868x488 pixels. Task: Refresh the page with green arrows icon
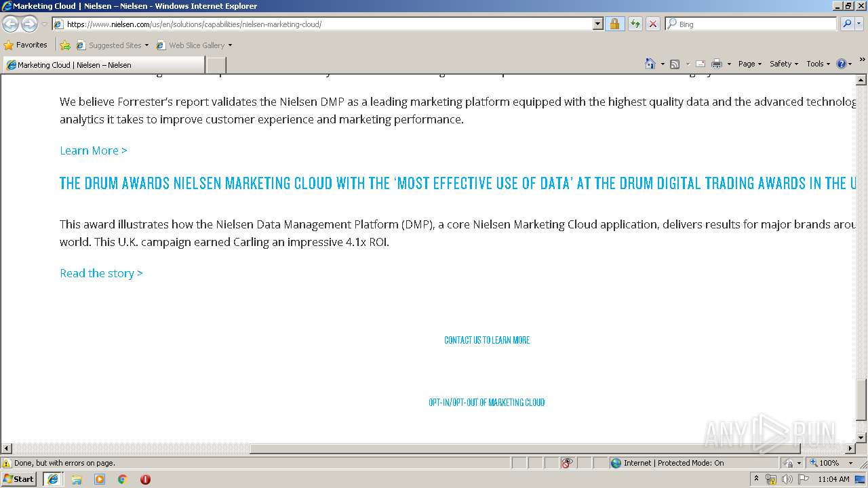(x=635, y=24)
